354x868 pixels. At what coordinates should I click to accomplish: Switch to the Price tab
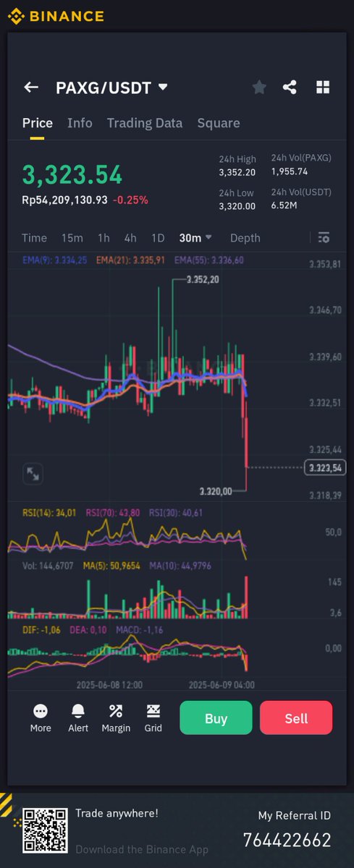click(x=37, y=123)
